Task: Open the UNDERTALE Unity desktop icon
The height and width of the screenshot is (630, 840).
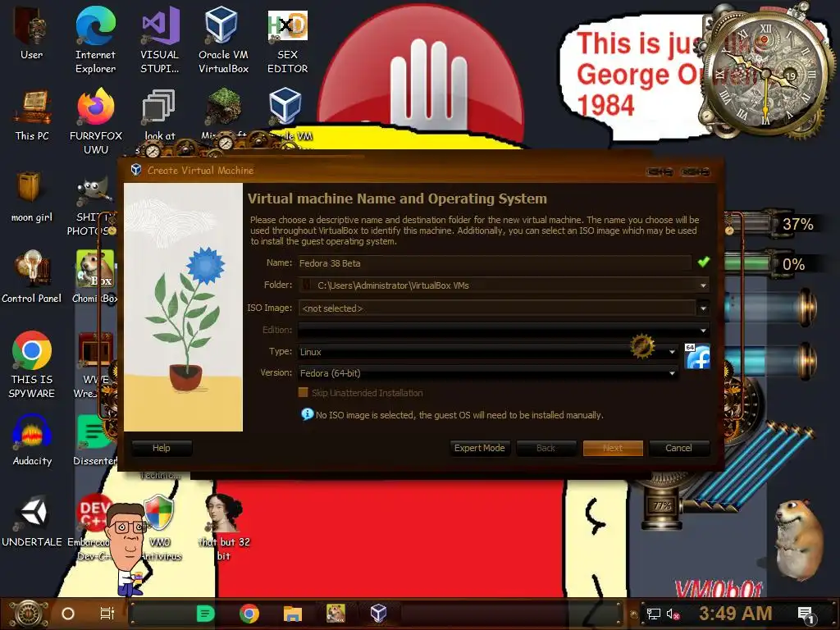Action: (x=32, y=521)
